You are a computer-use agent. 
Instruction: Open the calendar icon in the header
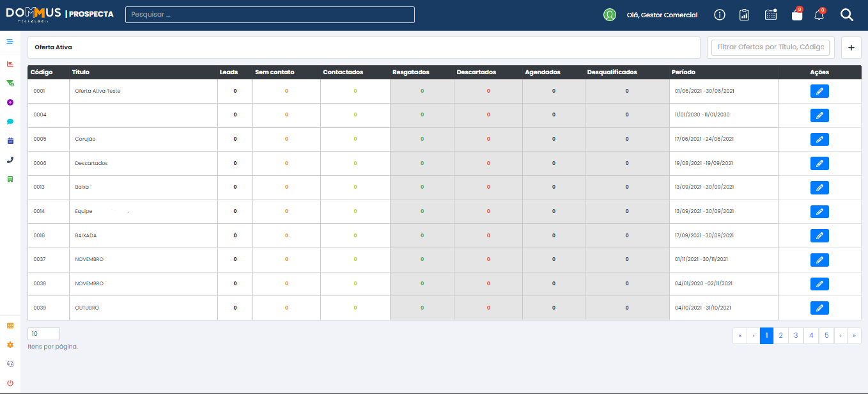pos(771,15)
